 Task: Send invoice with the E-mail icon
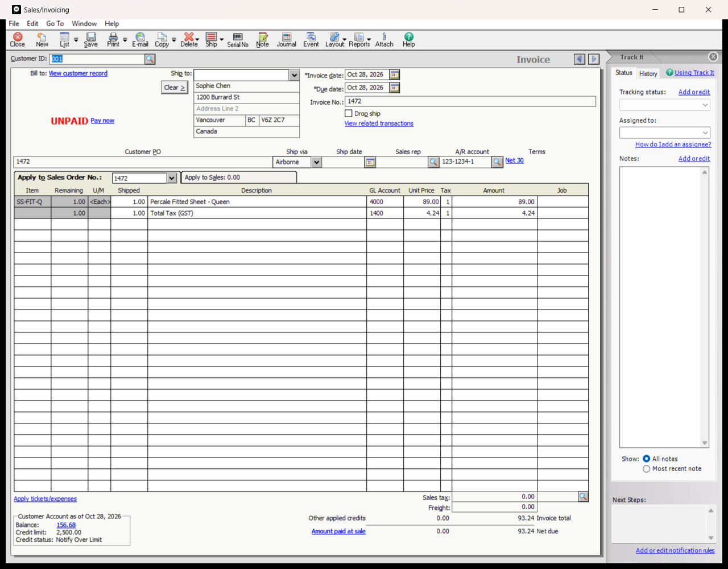(x=140, y=40)
